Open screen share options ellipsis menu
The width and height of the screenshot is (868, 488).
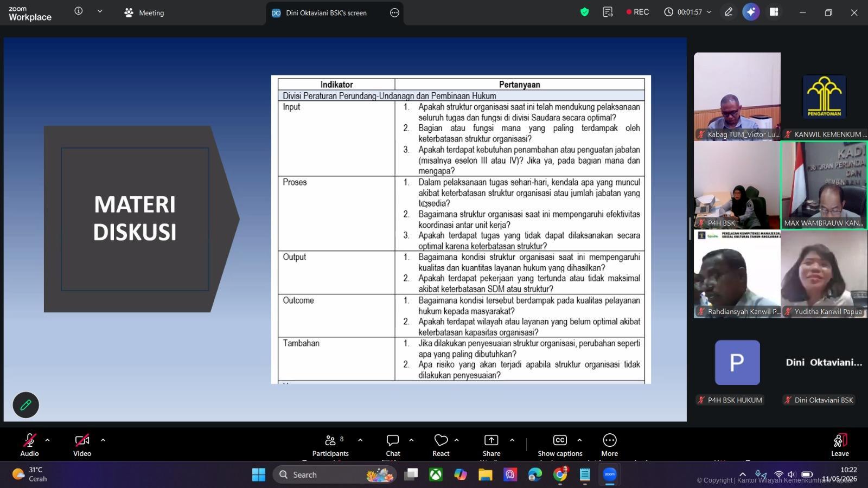[x=394, y=12]
